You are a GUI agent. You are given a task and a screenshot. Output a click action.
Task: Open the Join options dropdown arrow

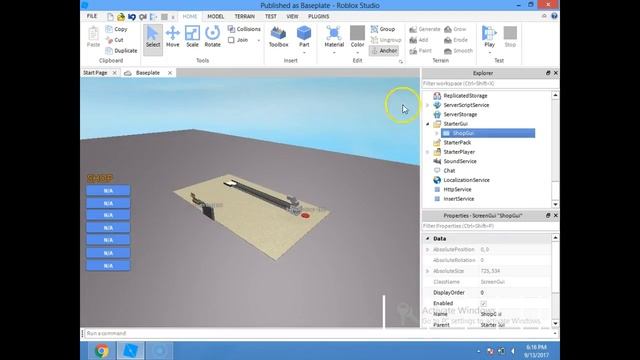258,40
